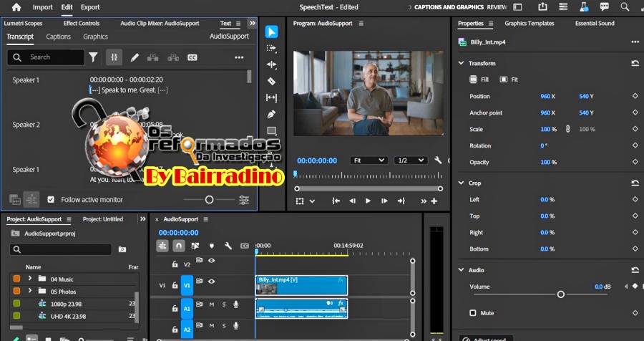Select the Slip tool
This screenshot has width=644, height=341.
pyautogui.click(x=271, y=97)
